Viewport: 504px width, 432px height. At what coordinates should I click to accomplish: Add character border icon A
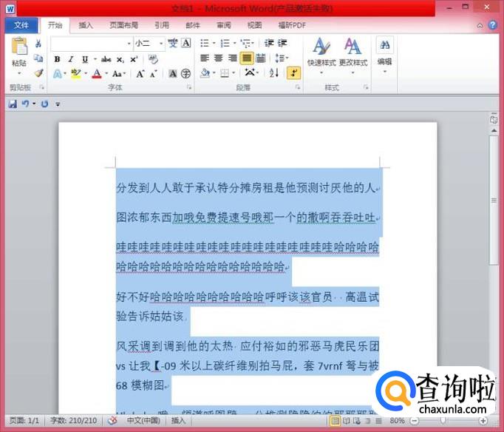[186, 43]
